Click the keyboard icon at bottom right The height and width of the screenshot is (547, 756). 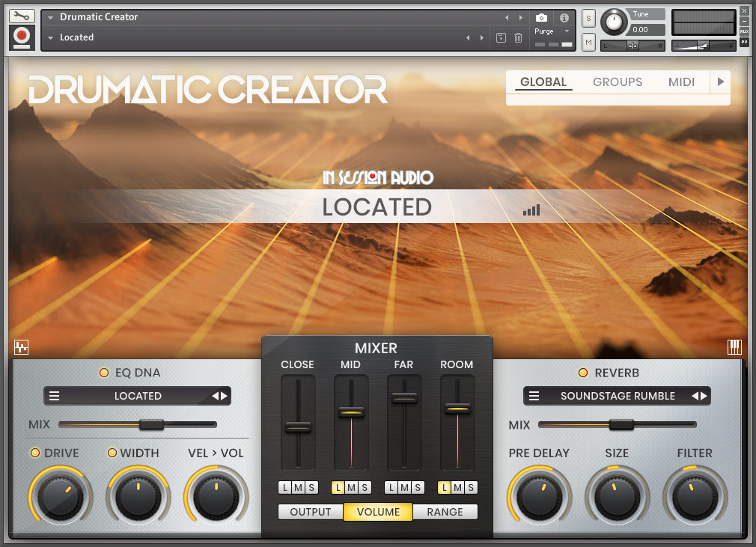[734, 347]
